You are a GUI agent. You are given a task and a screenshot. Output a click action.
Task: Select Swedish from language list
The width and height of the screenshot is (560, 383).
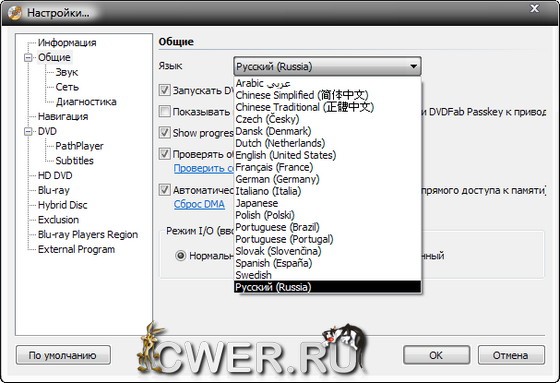[x=327, y=275]
